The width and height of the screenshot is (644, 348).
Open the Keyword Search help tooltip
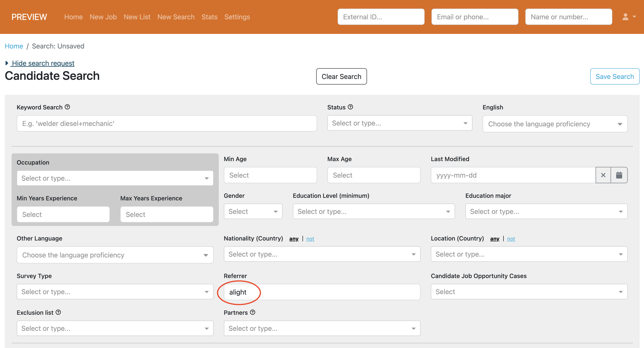67,107
